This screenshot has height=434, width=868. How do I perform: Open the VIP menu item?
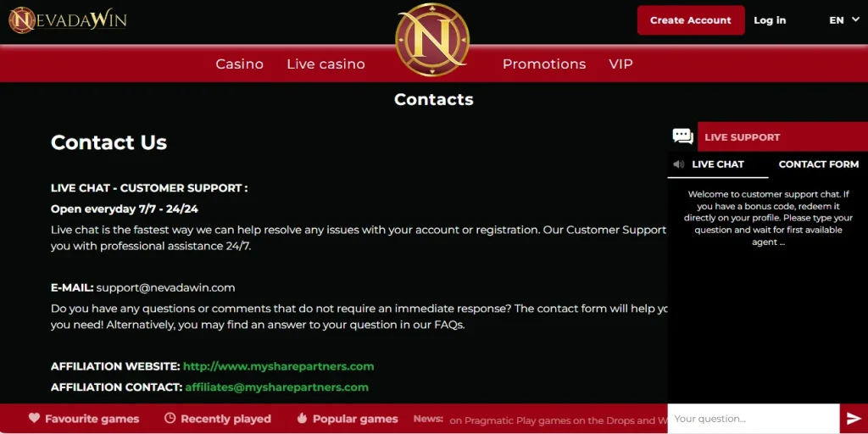click(620, 64)
